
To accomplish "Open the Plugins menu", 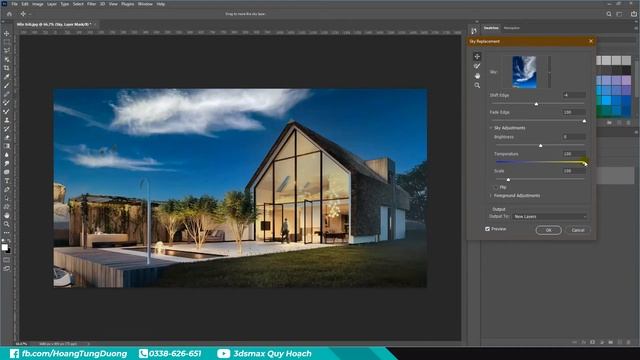I will [x=128, y=4].
